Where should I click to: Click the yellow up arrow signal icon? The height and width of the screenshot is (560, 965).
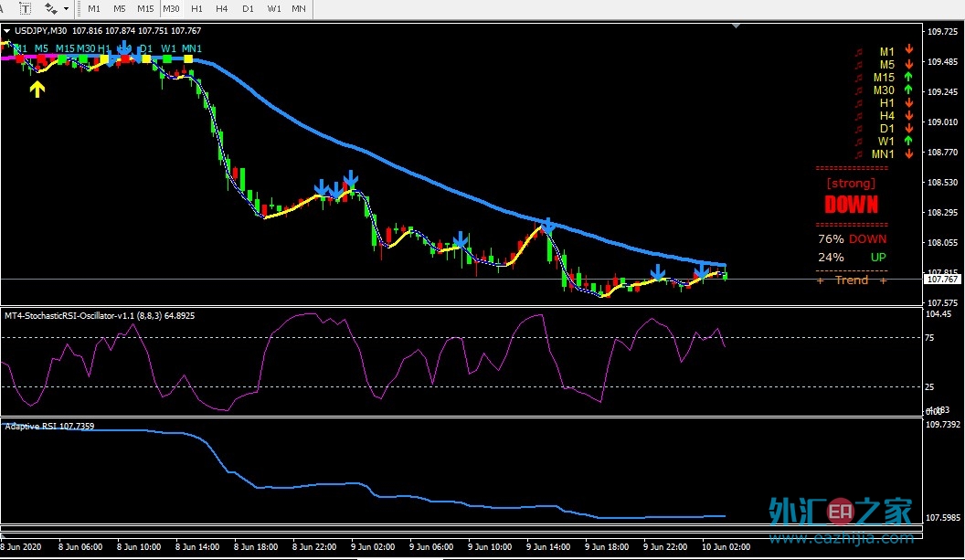[37, 90]
